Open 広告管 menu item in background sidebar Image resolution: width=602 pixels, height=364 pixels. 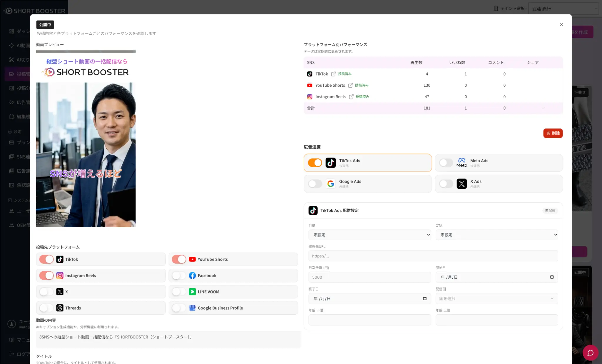pos(19,102)
